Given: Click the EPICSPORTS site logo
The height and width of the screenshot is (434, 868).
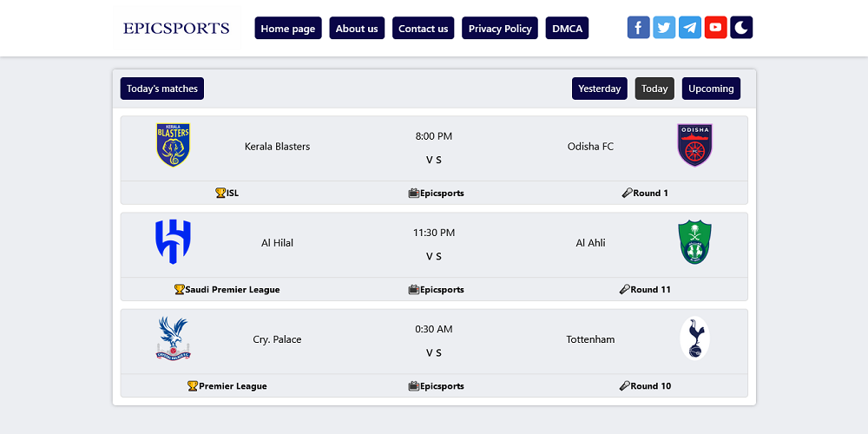Looking at the screenshot, I should 176,29.
